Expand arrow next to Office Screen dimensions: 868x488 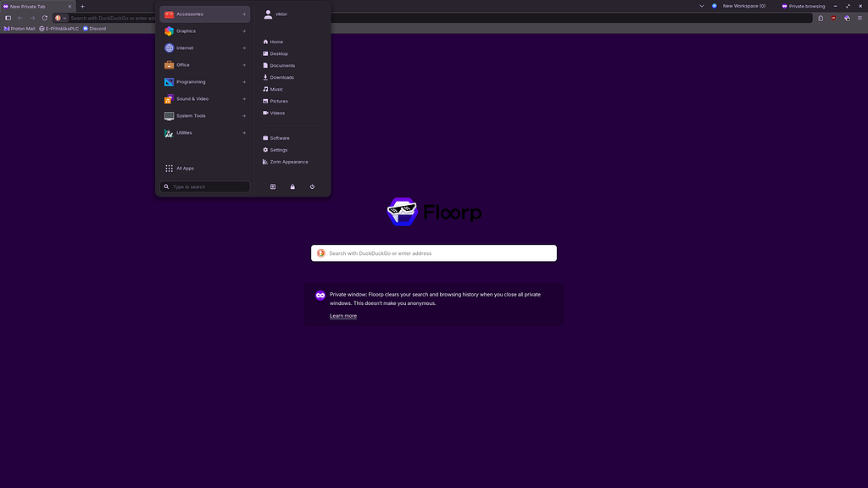point(243,65)
